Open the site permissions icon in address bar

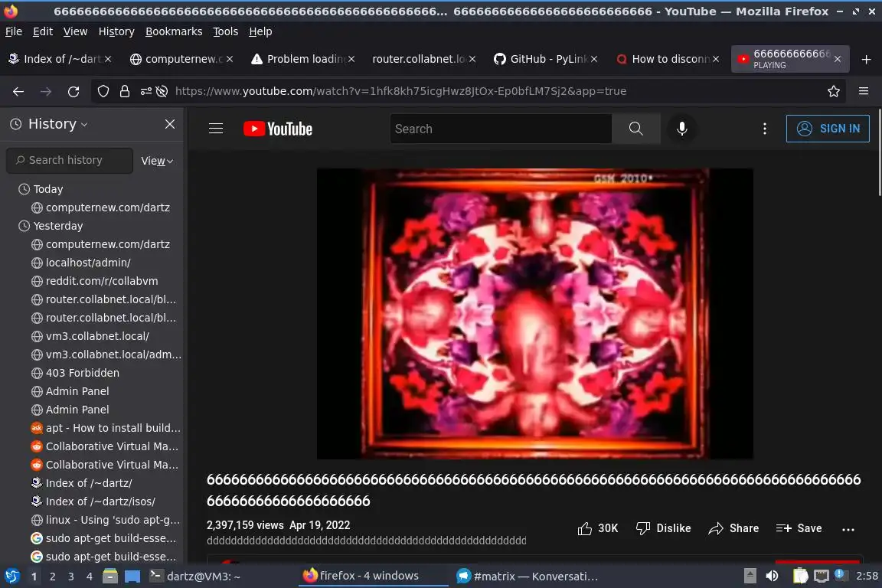coord(145,91)
